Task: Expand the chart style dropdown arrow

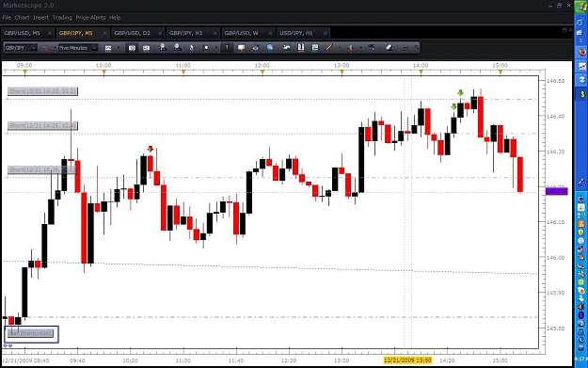Action: 119,48
